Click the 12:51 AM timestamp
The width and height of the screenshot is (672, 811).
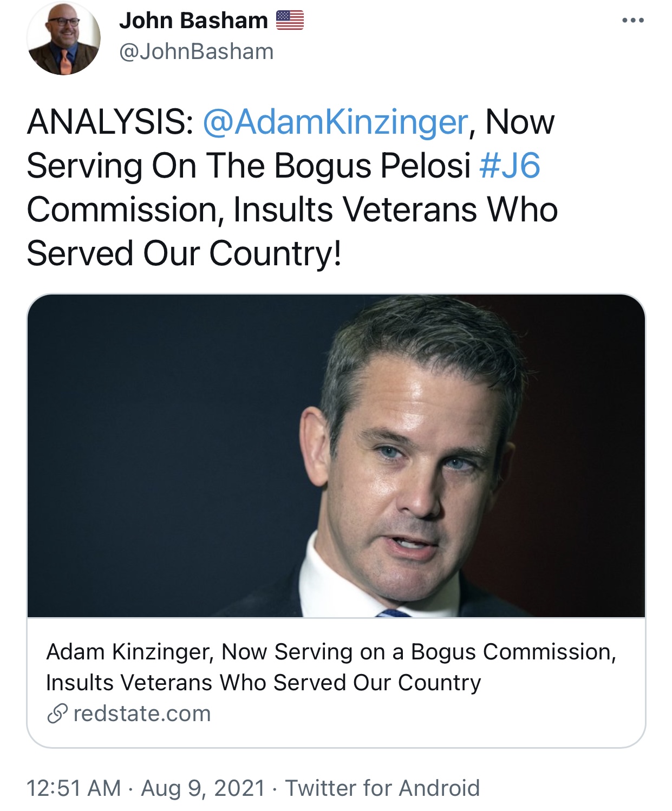click(x=74, y=788)
